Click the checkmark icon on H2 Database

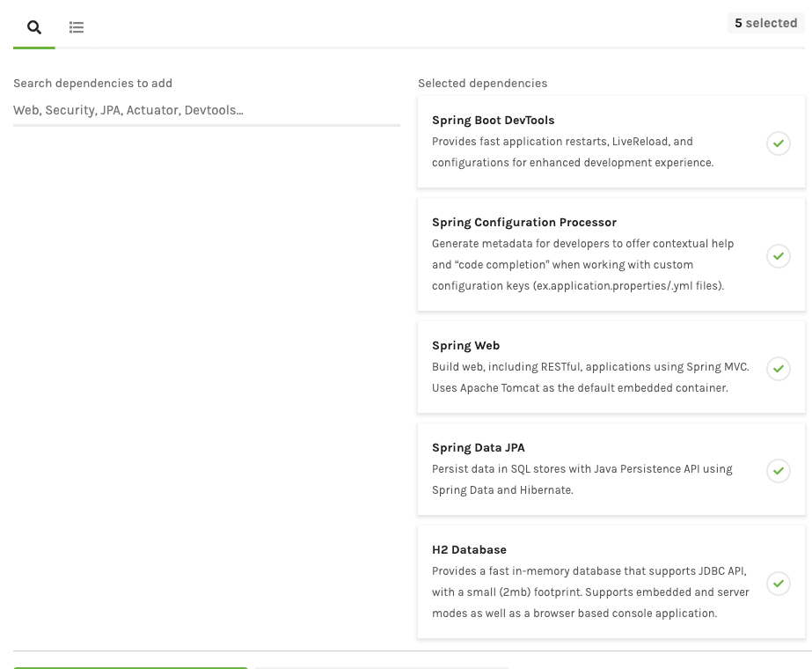pos(778,584)
